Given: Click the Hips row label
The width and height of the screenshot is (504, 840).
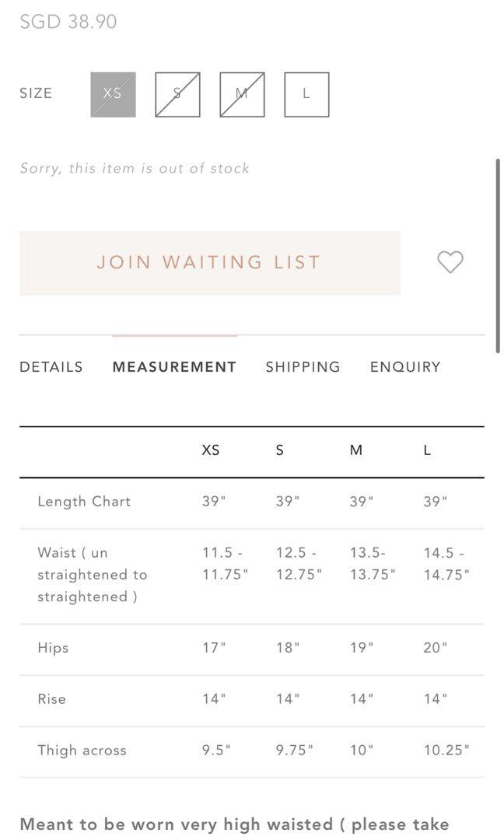Looking at the screenshot, I should pyautogui.click(x=53, y=648).
